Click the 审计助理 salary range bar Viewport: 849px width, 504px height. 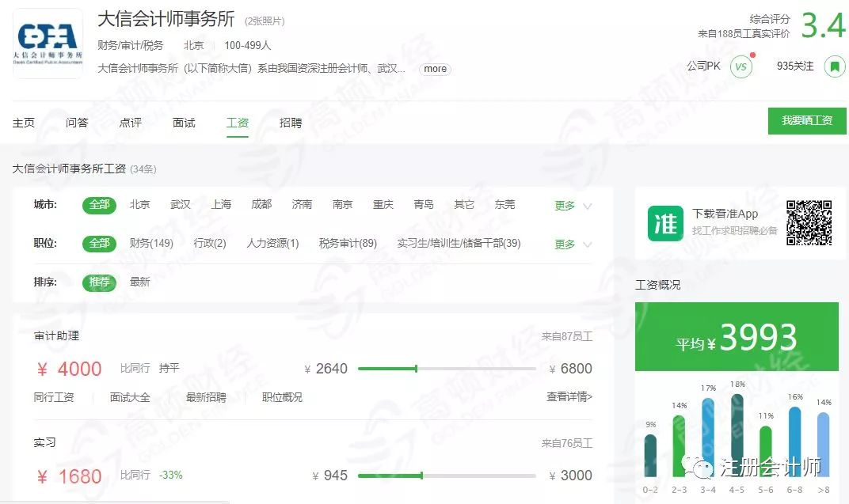click(447, 369)
